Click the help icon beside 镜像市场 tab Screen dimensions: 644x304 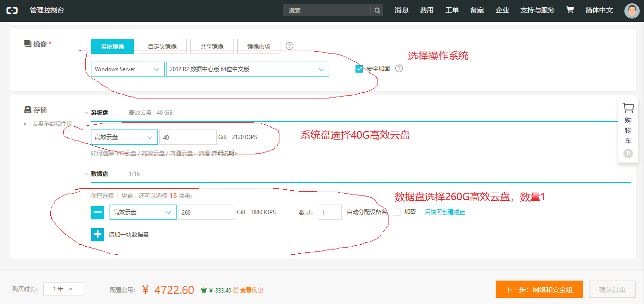click(x=289, y=46)
